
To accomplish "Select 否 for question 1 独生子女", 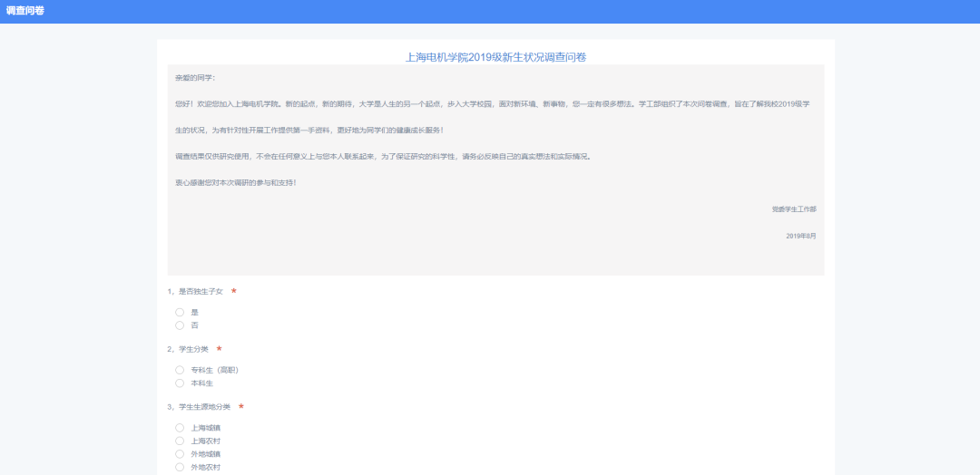I will click(180, 325).
